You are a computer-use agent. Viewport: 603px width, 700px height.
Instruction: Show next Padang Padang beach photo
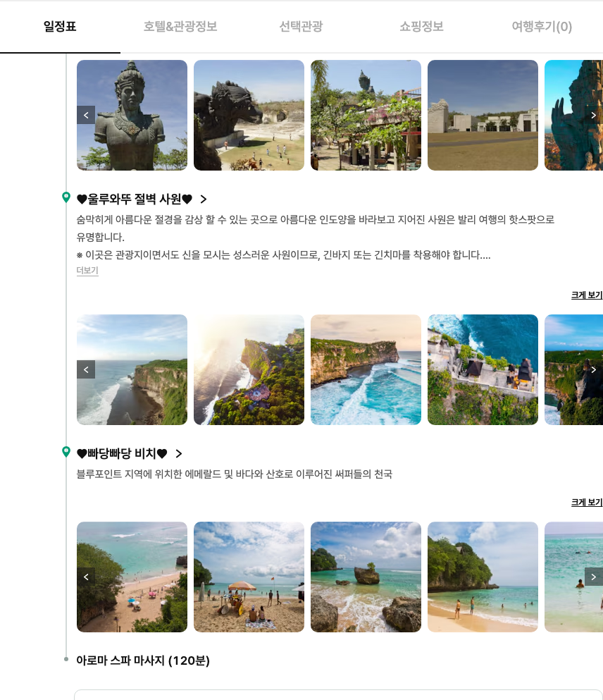point(593,577)
